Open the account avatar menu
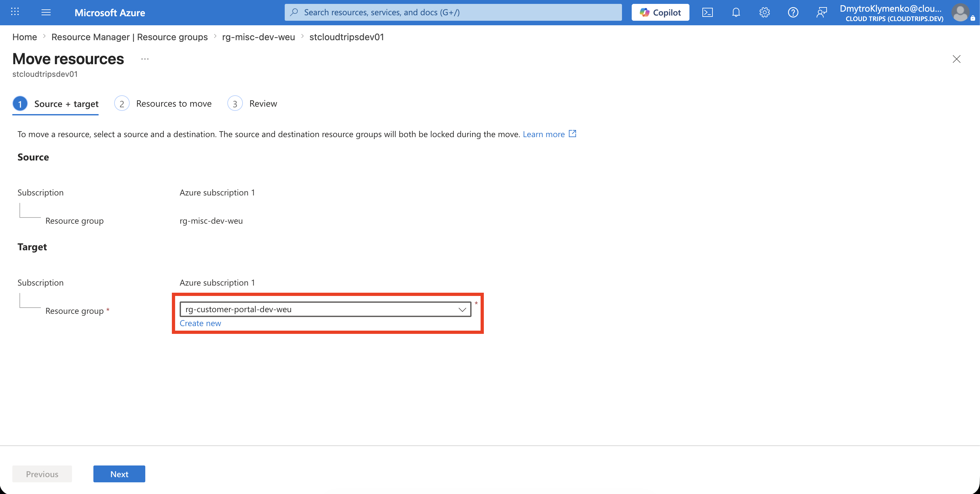This screenshot has width=980, height=494. pyautogui.click(x=962, y=13)
